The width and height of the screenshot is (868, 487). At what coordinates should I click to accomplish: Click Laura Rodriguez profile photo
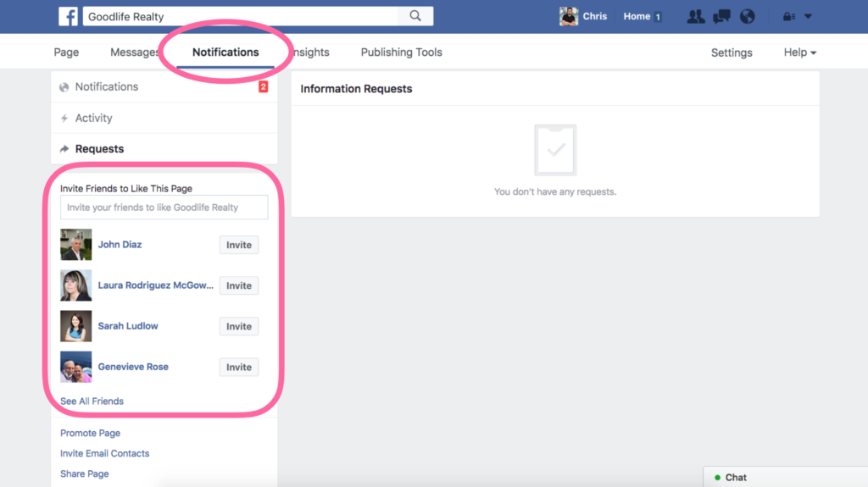click(x=75, y=285)
